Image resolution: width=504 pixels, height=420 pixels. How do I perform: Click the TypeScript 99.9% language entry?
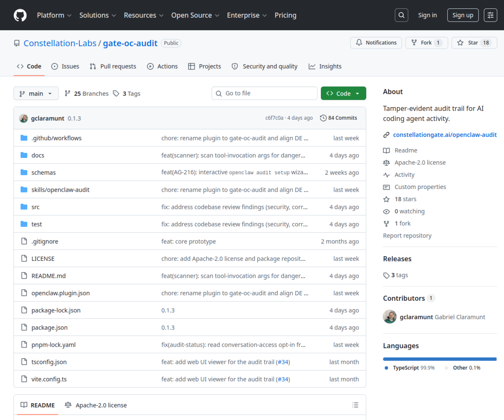[x=410, y=368]
